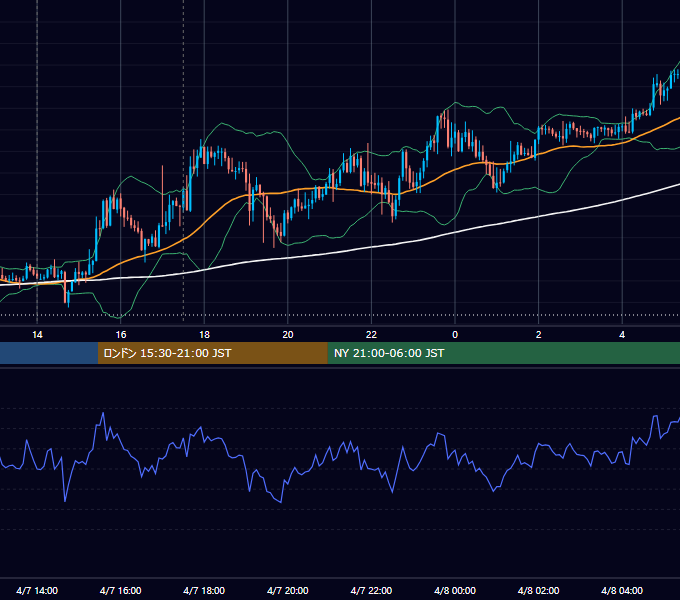Click the blue session bar before ロンドン
The height and width of the screenshot is (600, 680).
tap(49, 353)
